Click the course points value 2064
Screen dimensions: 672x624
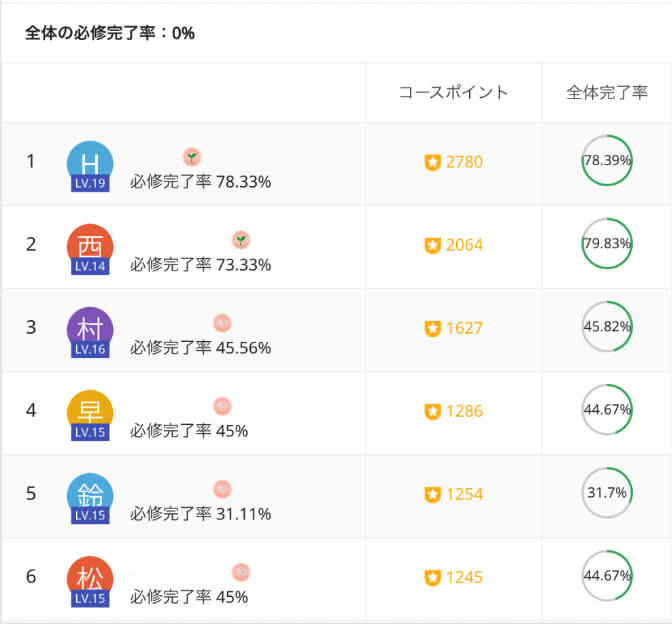(x=465, y=245)
